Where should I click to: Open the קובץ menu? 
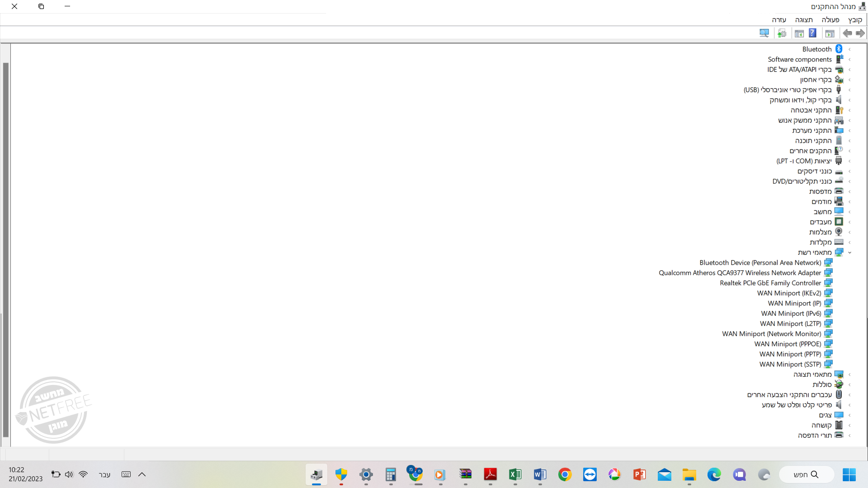855,20
